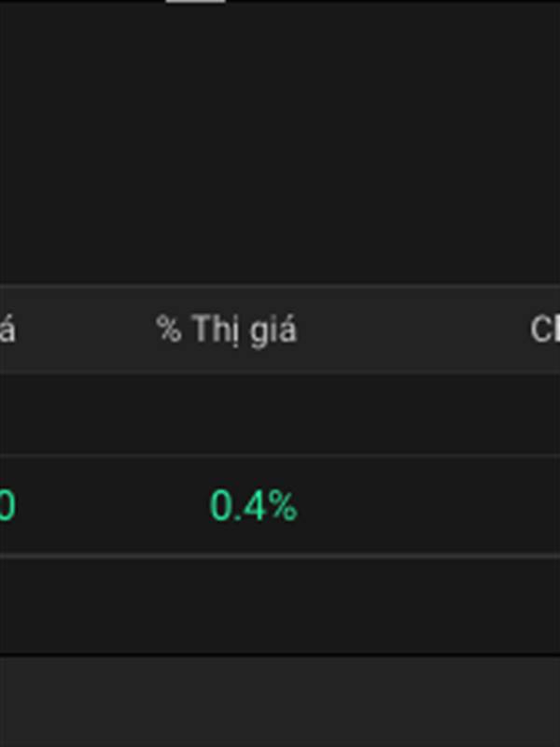Select the green 0.4% value cell

click(x=253, y=506)
